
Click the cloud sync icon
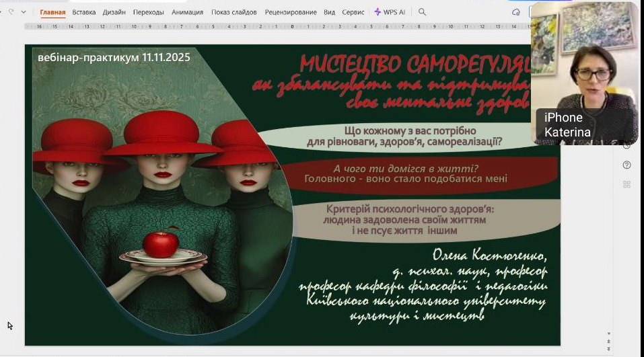516,12
